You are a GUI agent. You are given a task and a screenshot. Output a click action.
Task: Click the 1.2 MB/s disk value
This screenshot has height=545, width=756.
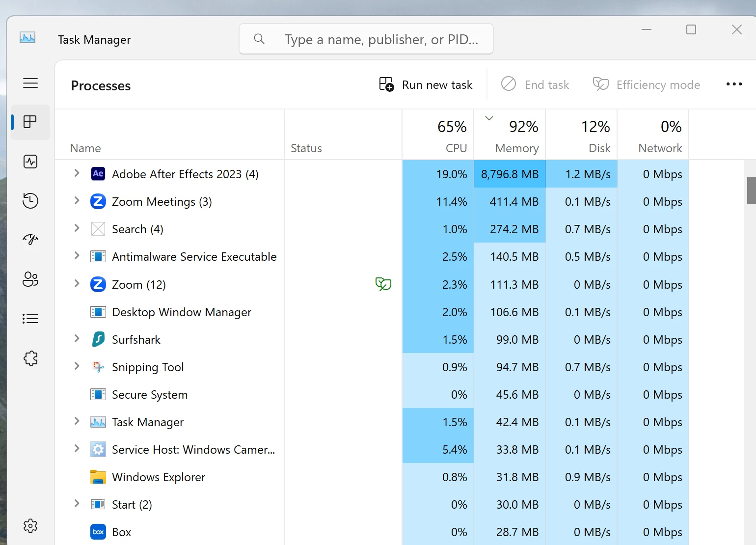pyautogui.click(x=588, y=174)
